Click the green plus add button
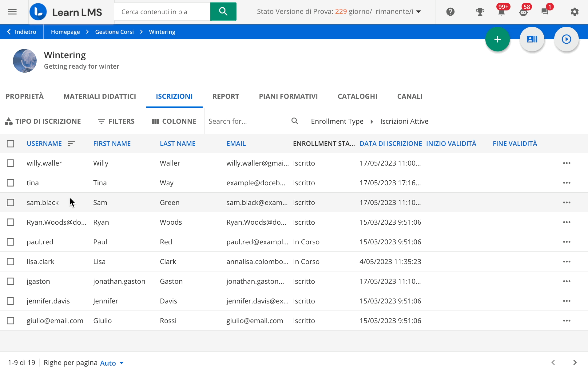The height and width of the screenshot is (373, 588). click(x=498, y=39)
